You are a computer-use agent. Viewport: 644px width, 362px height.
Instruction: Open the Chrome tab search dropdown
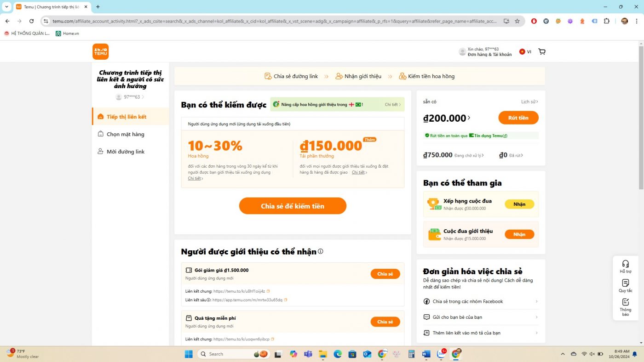tap(6, 7)
